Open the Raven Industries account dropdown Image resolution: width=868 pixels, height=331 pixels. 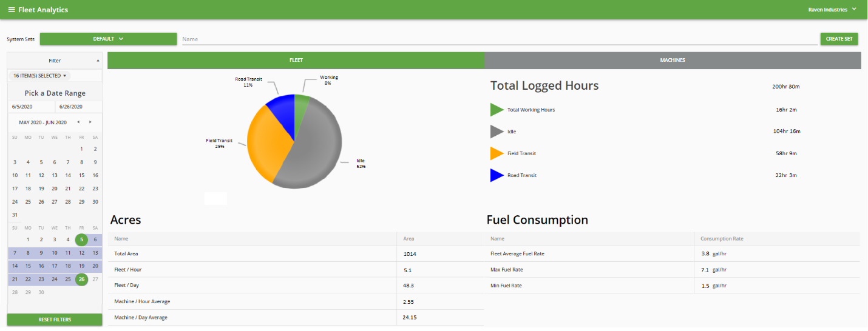831,10
